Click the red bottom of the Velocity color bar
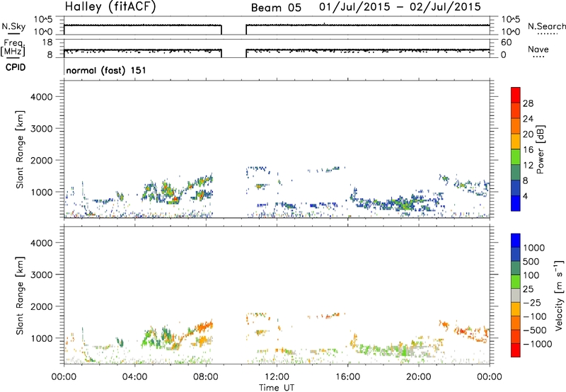This screenshot has width=566, height=392. [516, 350]
